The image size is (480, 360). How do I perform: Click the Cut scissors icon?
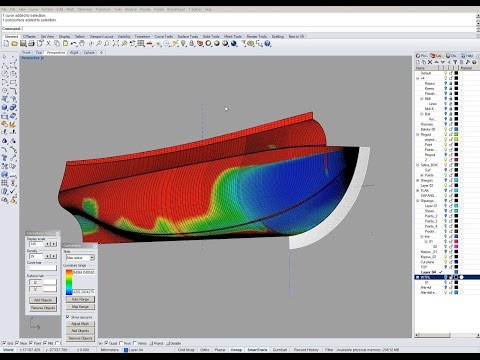pyautogui.click(x=49, y=43)
